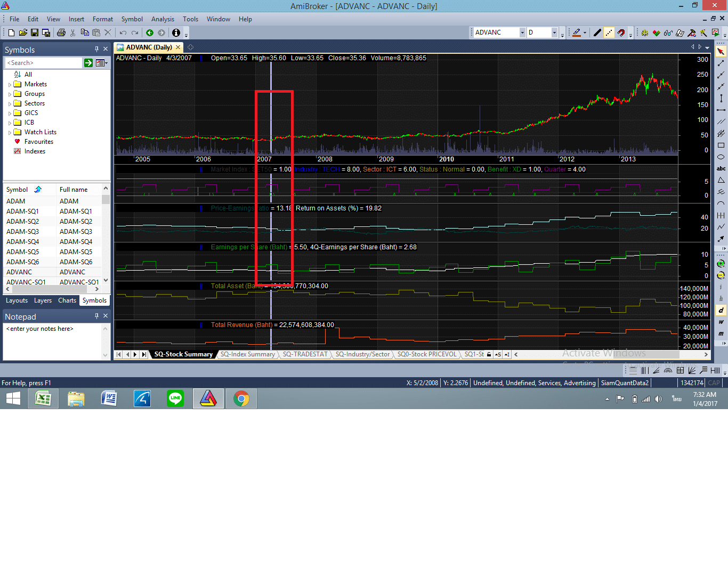This screenshot has height=570, width=728.
Task: Switch to the SQ-Index Summary sheet tab
Action: tap(247, 354)
